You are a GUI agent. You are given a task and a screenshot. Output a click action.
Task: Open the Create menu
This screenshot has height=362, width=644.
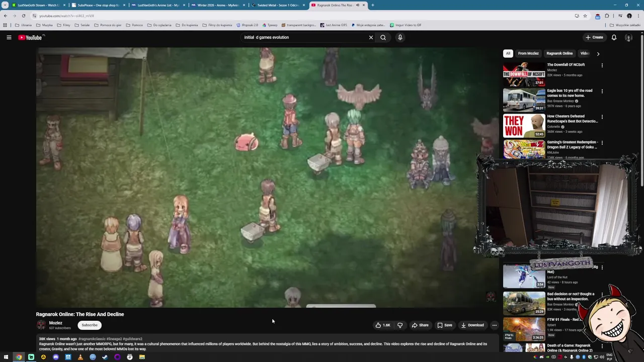[594, 37]
